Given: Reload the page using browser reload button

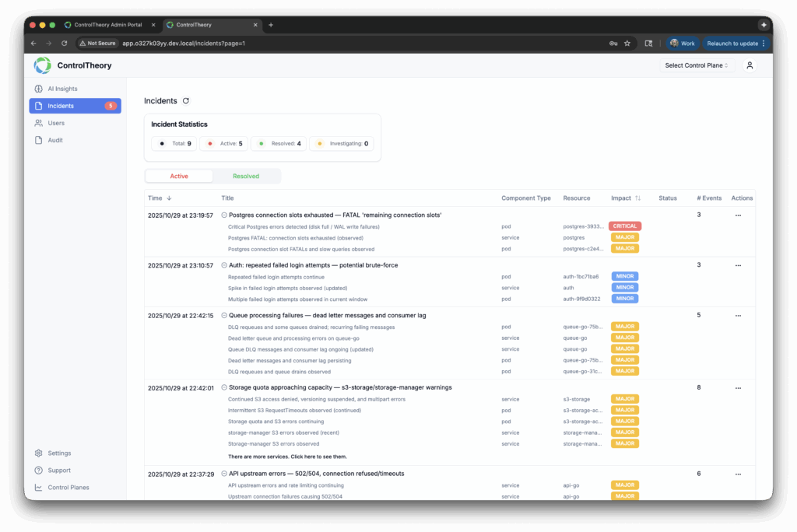Looking at the screenshot, I should tap(65, 44).
